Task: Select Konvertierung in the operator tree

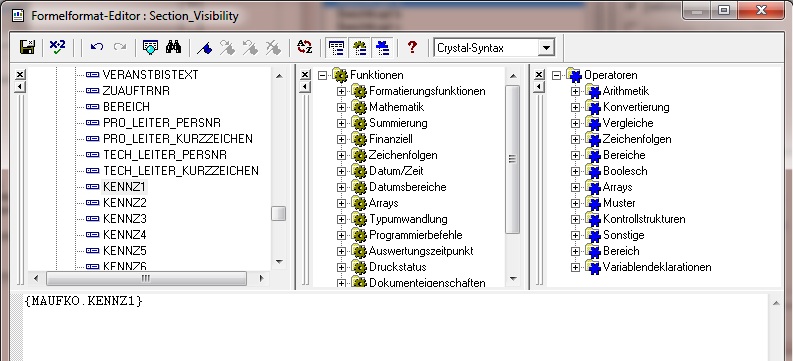Action: coord(636,107)
